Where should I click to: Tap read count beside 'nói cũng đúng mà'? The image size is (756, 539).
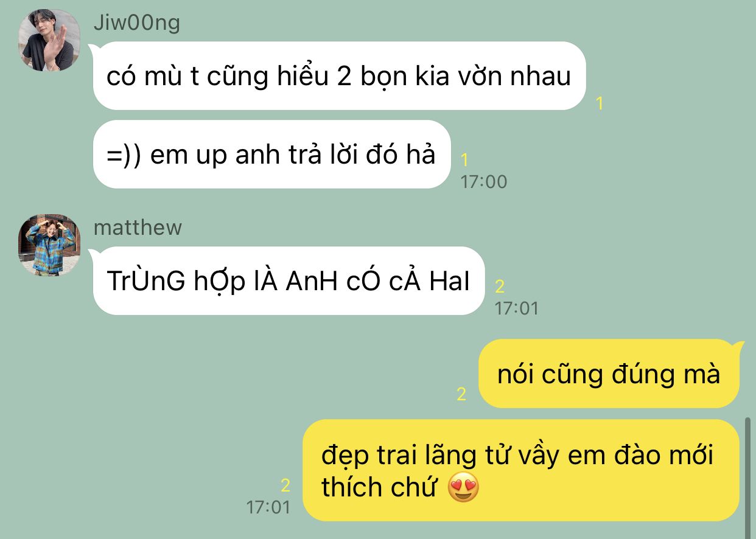coord(461,394)
